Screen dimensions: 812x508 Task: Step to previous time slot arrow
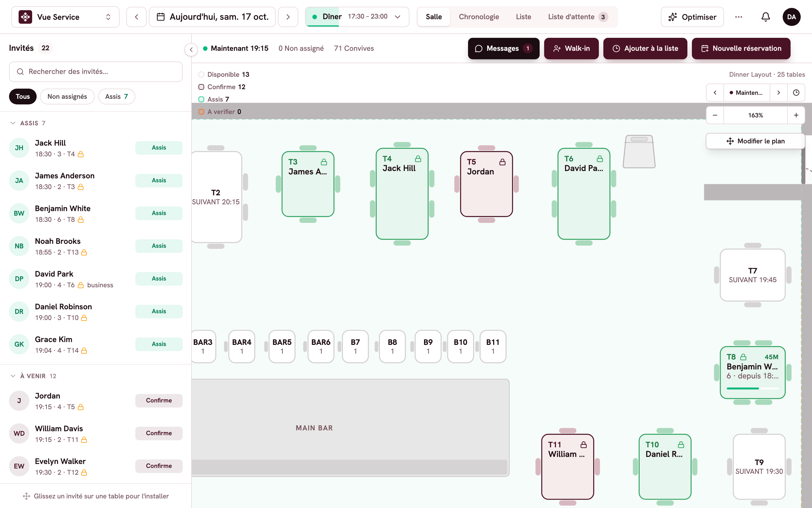[715, 93]
